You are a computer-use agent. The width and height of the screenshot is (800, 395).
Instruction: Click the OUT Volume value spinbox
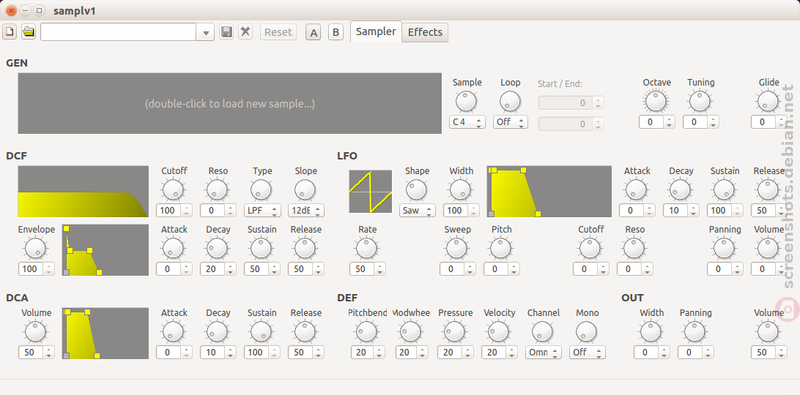(x=769, y=352)
